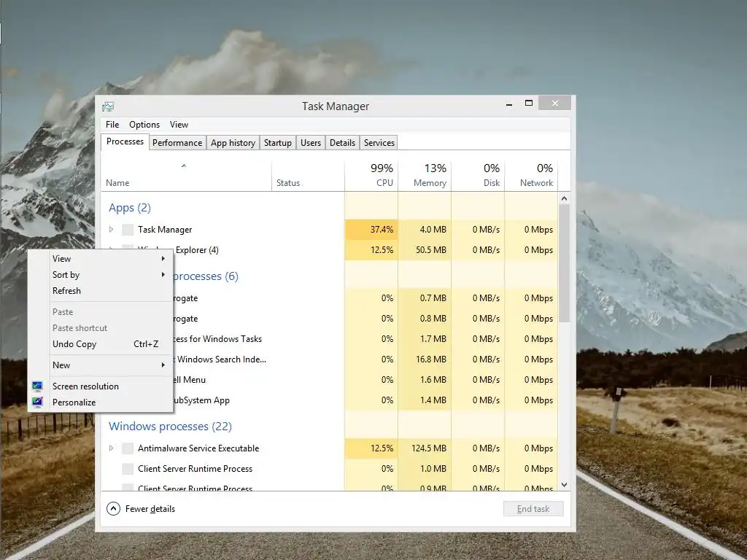Viewport: 747px width, 560px height.
Task: Open the Users tab
Action: 311,143
